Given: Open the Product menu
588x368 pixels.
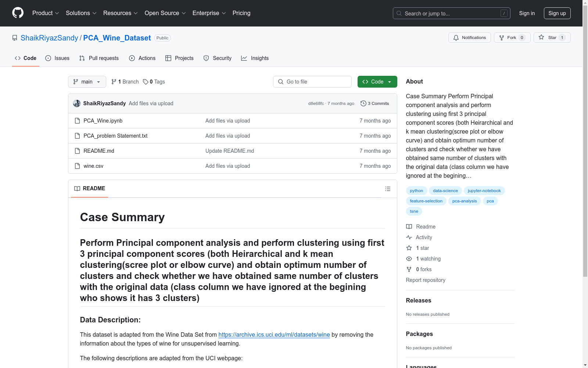Looking at the screenshot, I should [46, 13].
